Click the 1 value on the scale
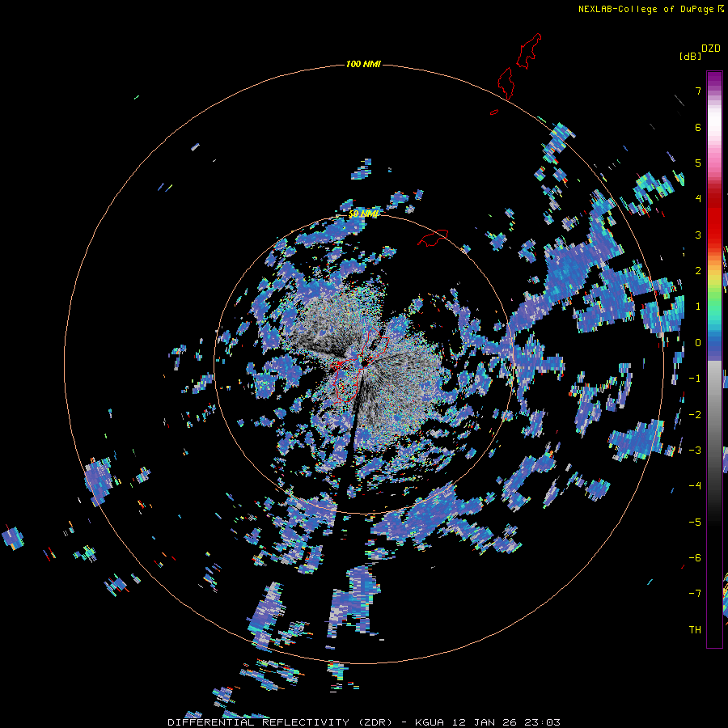 [698, 307]
